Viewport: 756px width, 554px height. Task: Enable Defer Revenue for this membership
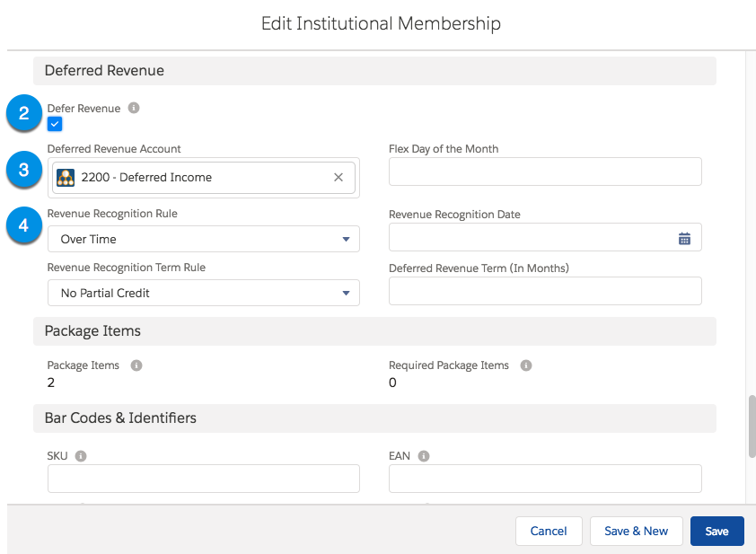54,124
